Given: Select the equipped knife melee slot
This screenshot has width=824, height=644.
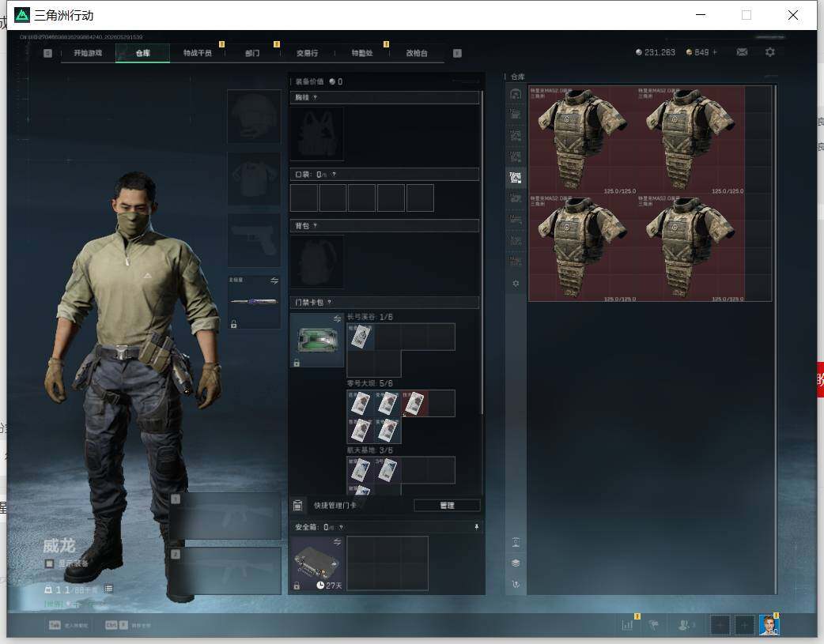Looking at the screenshot, I should [254, 302].
